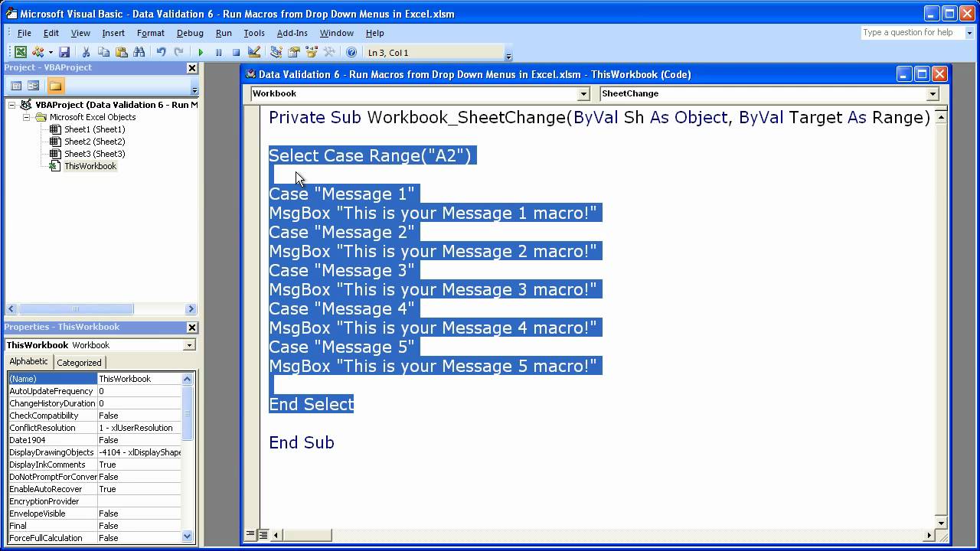Click the Undo arrow icon
980x551 pixels.
coord(161,52)
